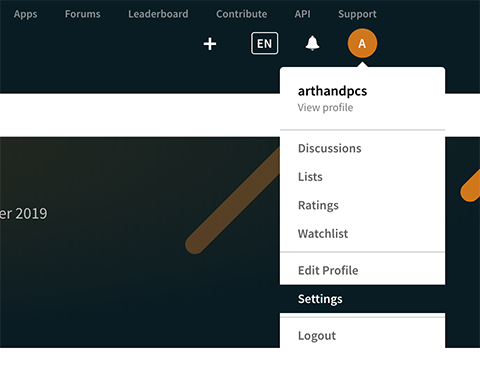Click the plus add-new icon
Image resolution: width=480 pixels, height=370 pixels.
coord(210,44)
